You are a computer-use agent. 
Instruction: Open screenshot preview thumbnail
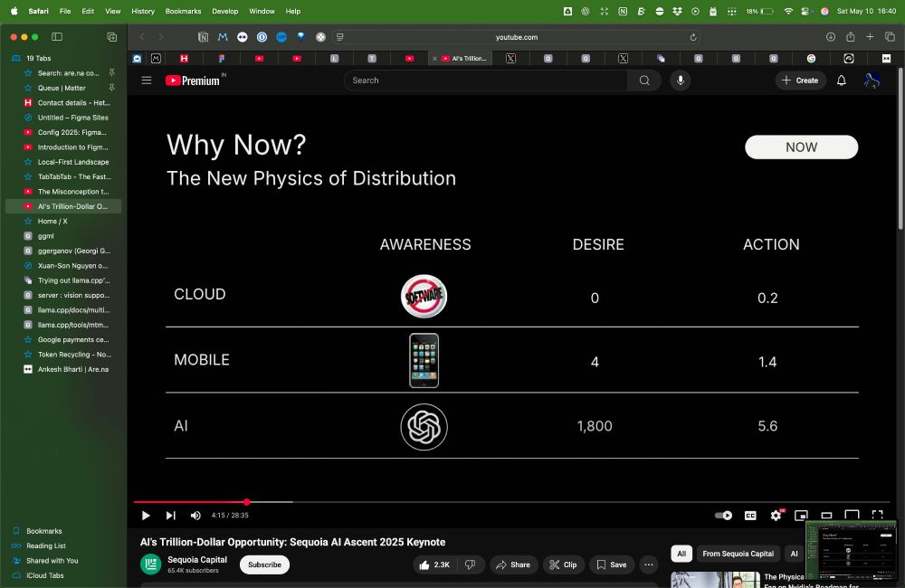tap(851, 550)
